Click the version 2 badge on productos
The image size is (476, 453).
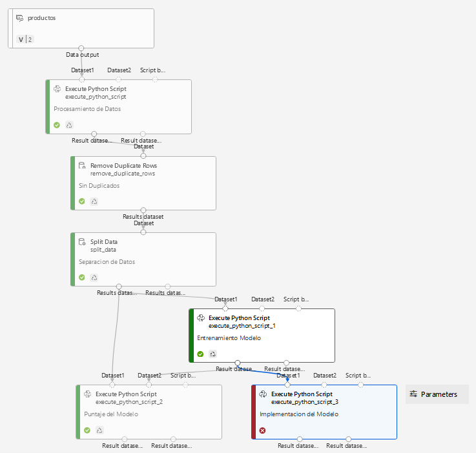point(25,40)
